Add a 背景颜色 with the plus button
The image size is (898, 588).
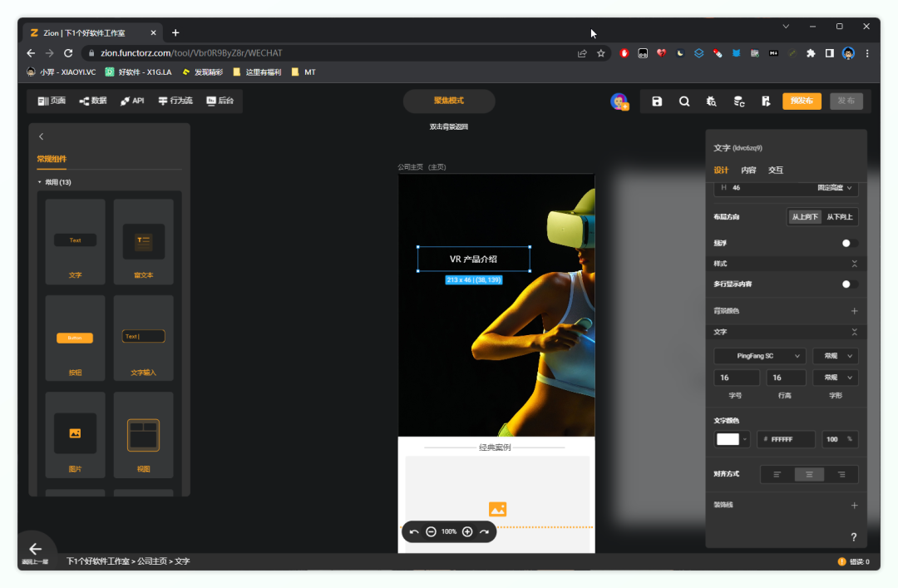pos(854,311)
